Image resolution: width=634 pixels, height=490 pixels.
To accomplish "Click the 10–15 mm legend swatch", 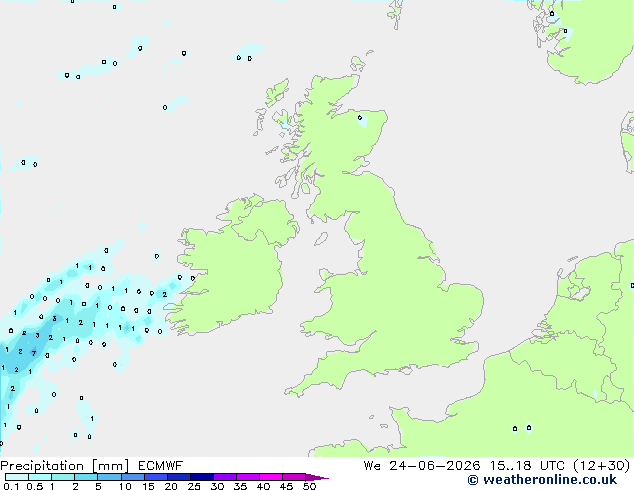I will click(x=132, y=477).
